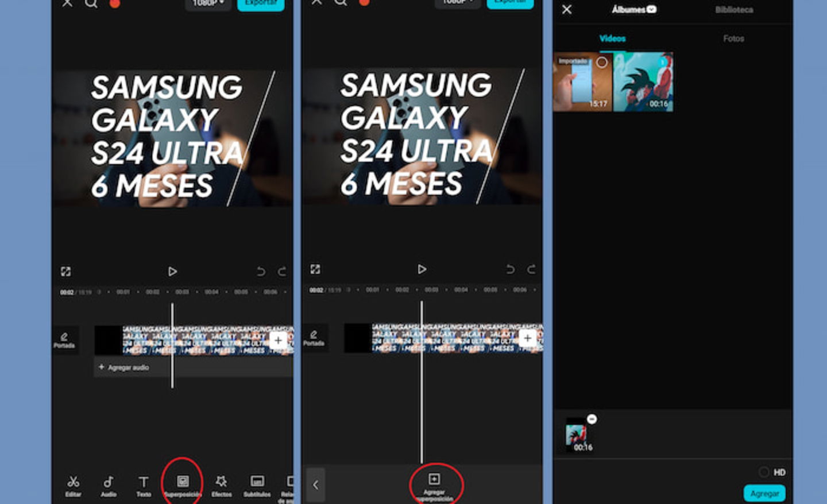Screen dimensions: 827x504
Task: Tap the selected 00:16 clip in bottom tray
Action: (x=577, y=436)
